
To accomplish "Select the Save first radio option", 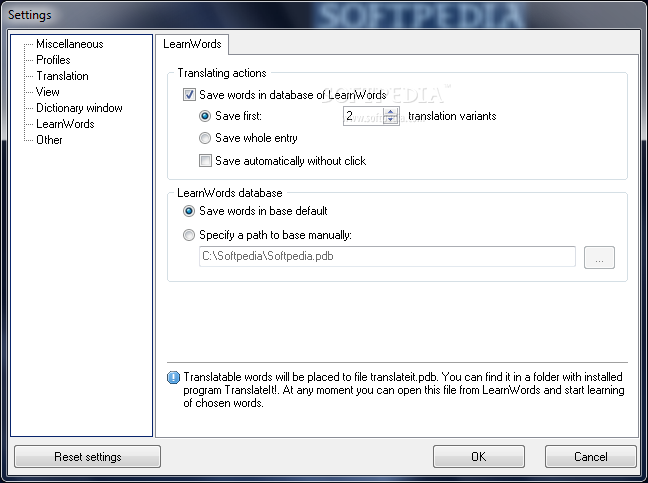I will tap(205, 116).
